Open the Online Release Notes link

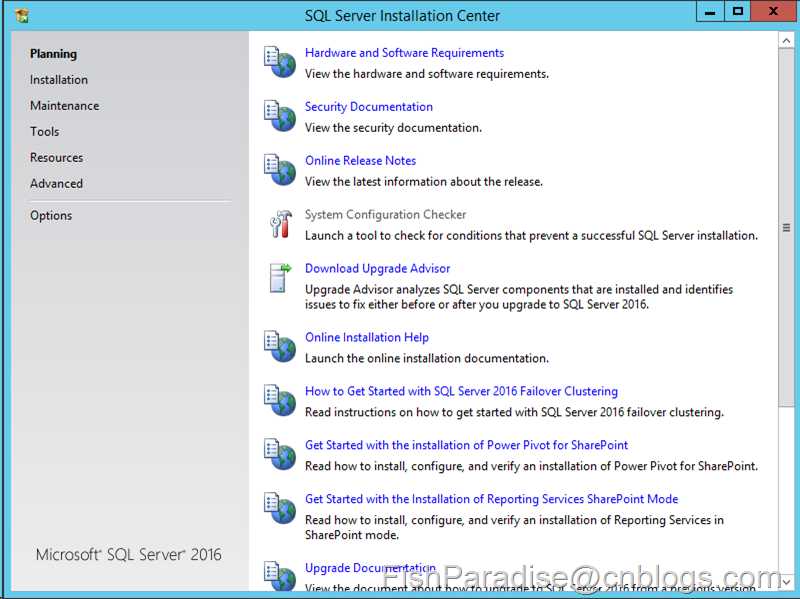tap(360, 160)
